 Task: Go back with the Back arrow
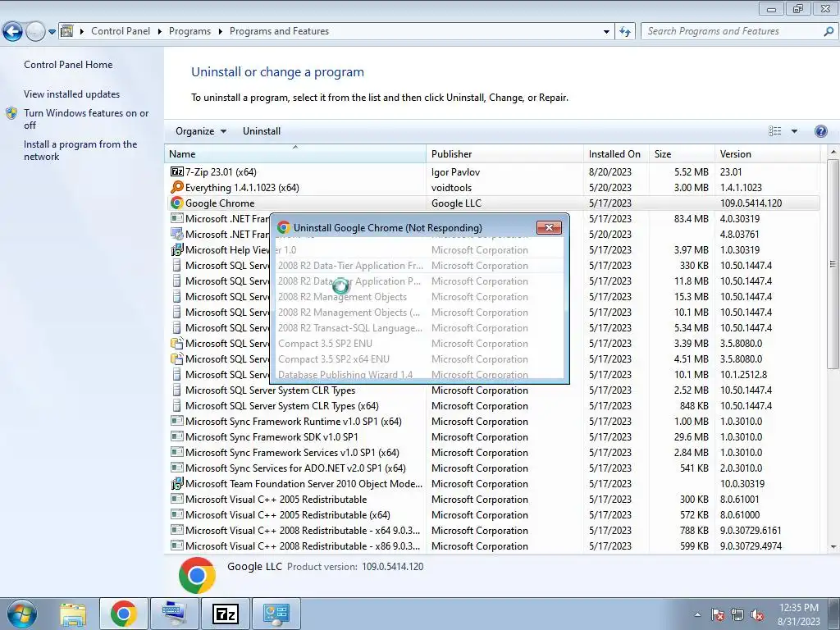click(x=12, y=32)
